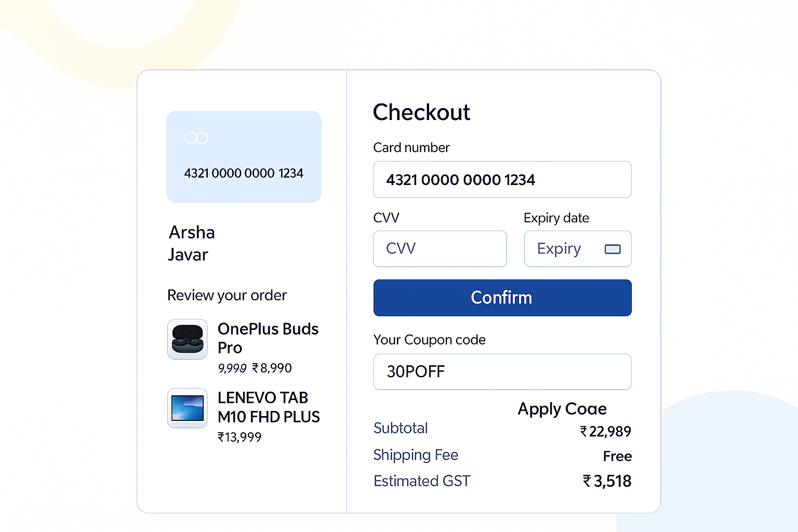Focus the coupon code field with 30POFF
Screen dimensions: 798x532
[x=502, y=372]
